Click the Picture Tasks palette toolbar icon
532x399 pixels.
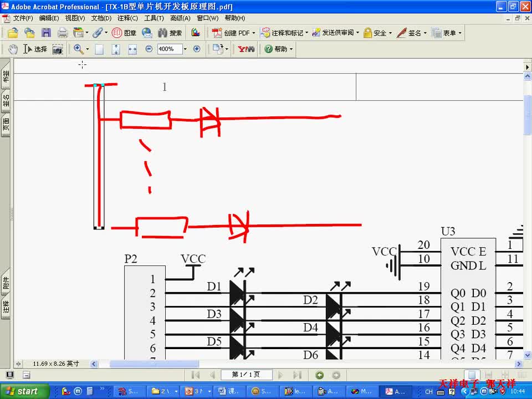pyautogui.click(x=196, y=33)
